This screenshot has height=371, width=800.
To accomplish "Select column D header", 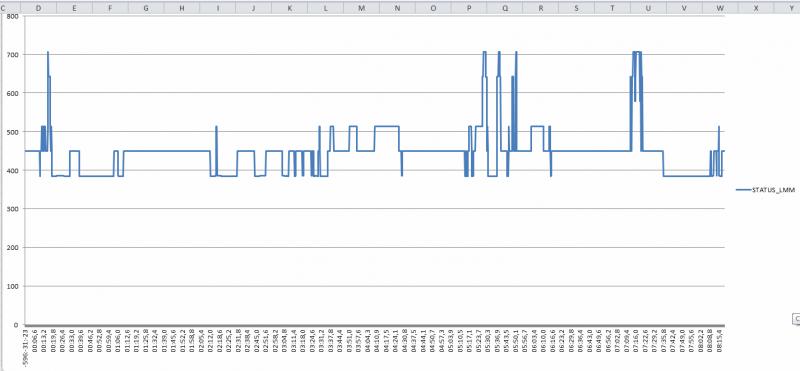I will point(38,8).
